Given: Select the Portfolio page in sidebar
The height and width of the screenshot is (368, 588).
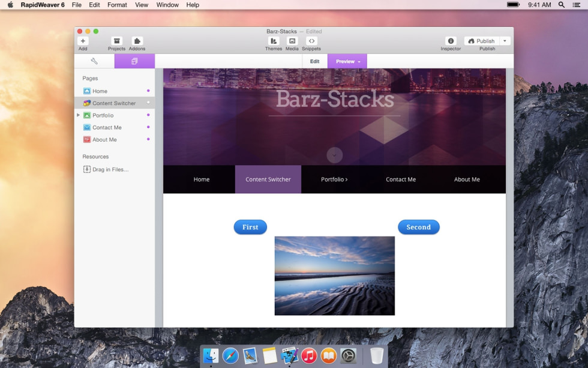Looking at the screenshot, I should pos(115,115).
